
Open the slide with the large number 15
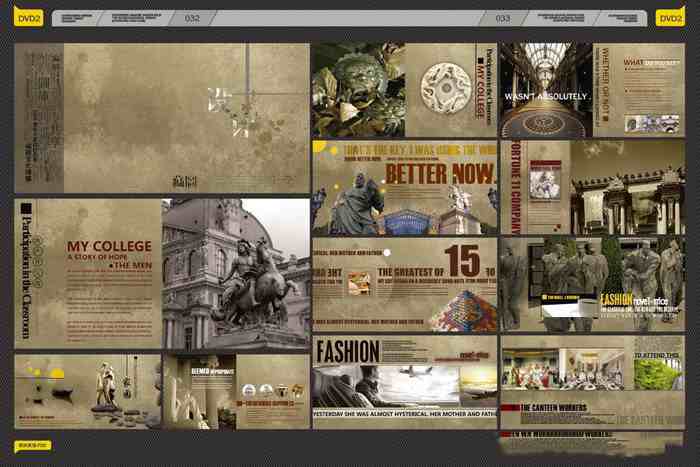(x=404, y=284)
